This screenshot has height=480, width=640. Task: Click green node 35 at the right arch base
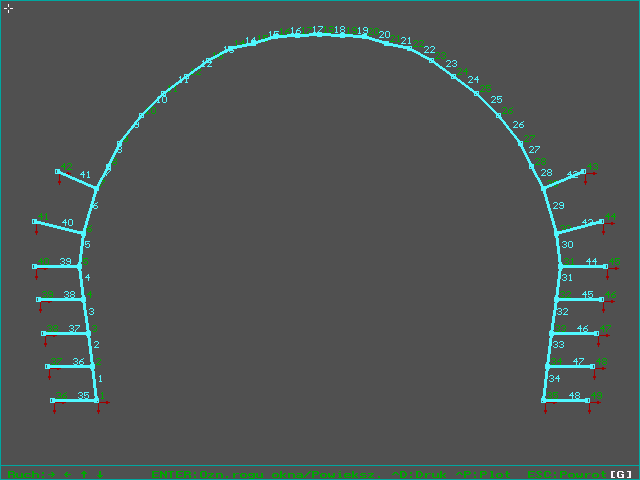(x=544, y=400)
